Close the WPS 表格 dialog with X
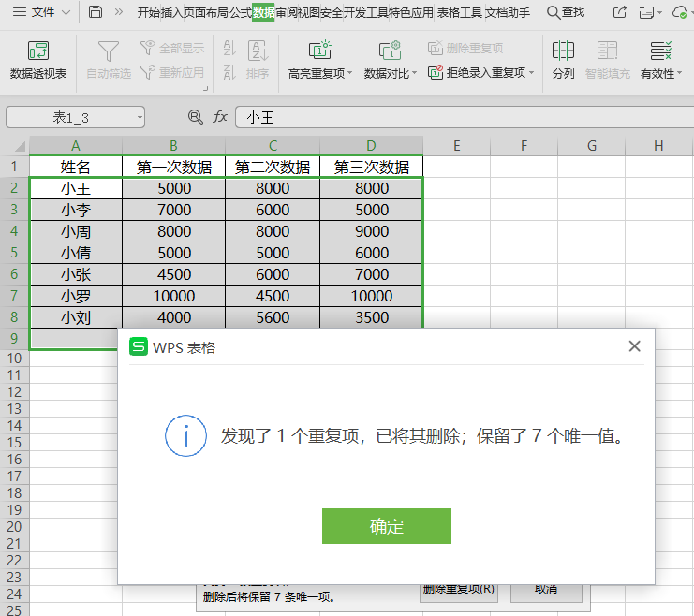 pos(634,346)
